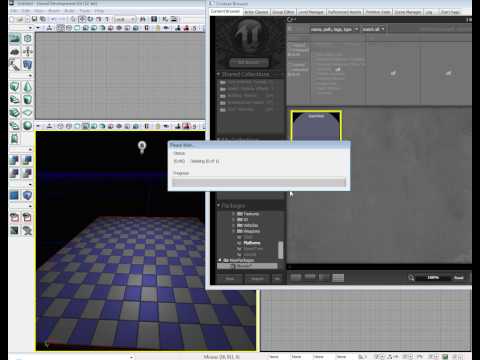Select Vehicles folder in Packages tree
This screenshot has height=360, width=480.
click(248, 226)
